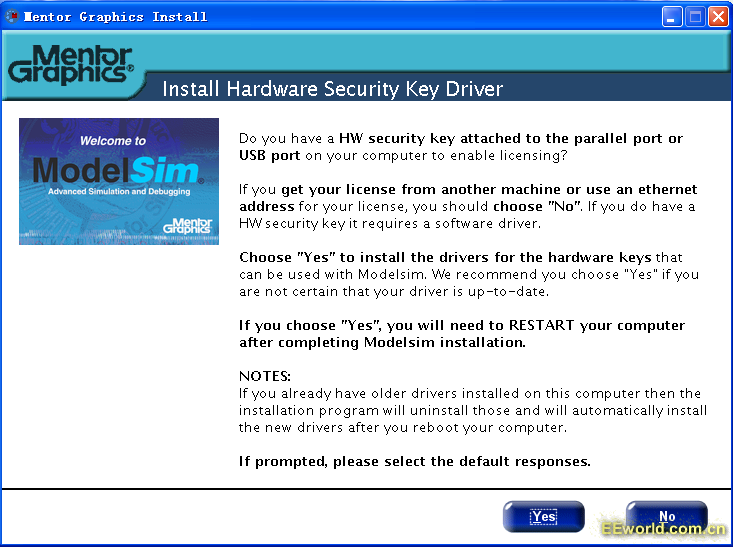Image resolution: width=733 pixels, height=547 pixels.
Task: Click the installer icon in the title bar
Action: click(11, 17)
